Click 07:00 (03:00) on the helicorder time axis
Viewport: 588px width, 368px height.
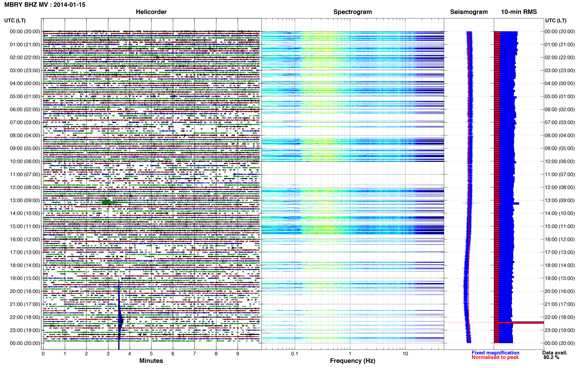25,122
